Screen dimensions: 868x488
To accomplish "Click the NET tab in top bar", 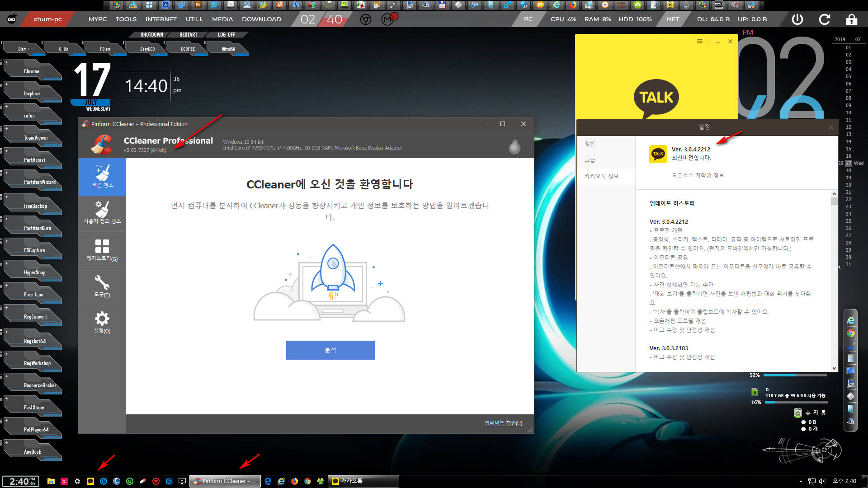I will tap(673, 19).
